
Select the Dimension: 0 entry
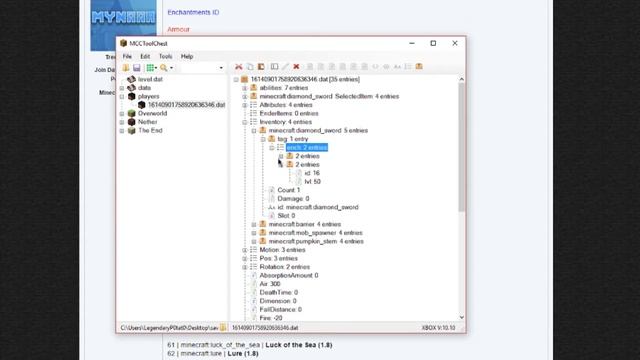[278, 301]
